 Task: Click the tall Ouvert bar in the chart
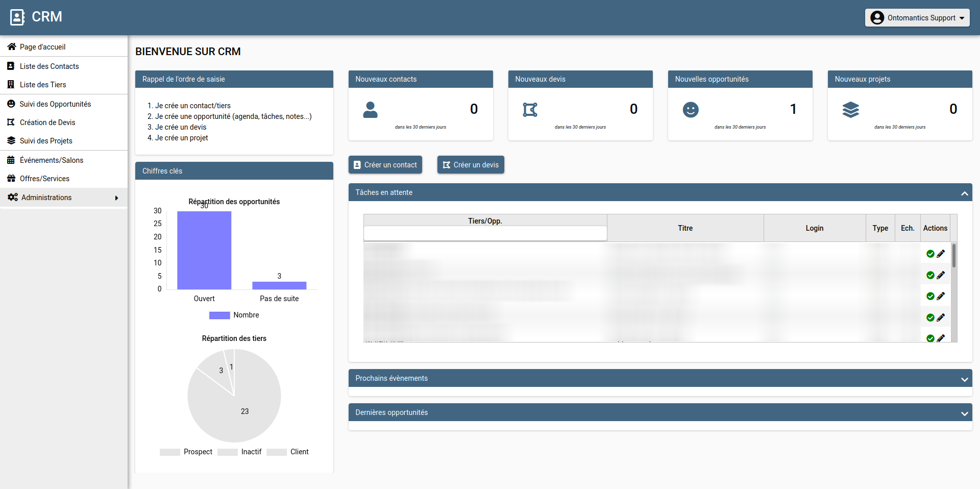point(204,250)
